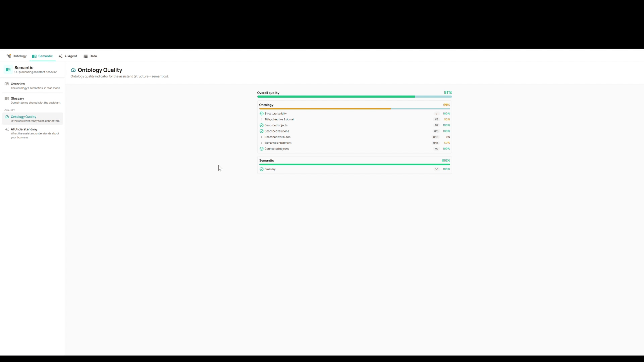
Task: Open the AI Understanding sidebar item text
Action: point(24,129)
